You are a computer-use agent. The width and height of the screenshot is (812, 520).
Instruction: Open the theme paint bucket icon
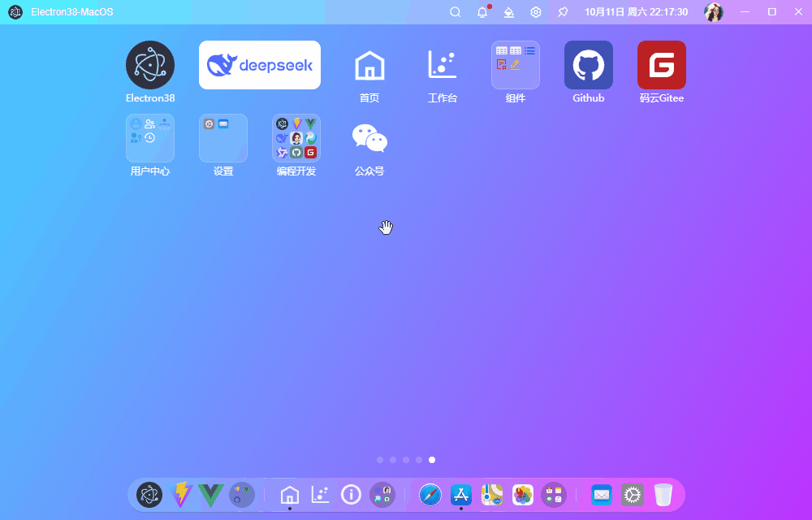(509, 12)
